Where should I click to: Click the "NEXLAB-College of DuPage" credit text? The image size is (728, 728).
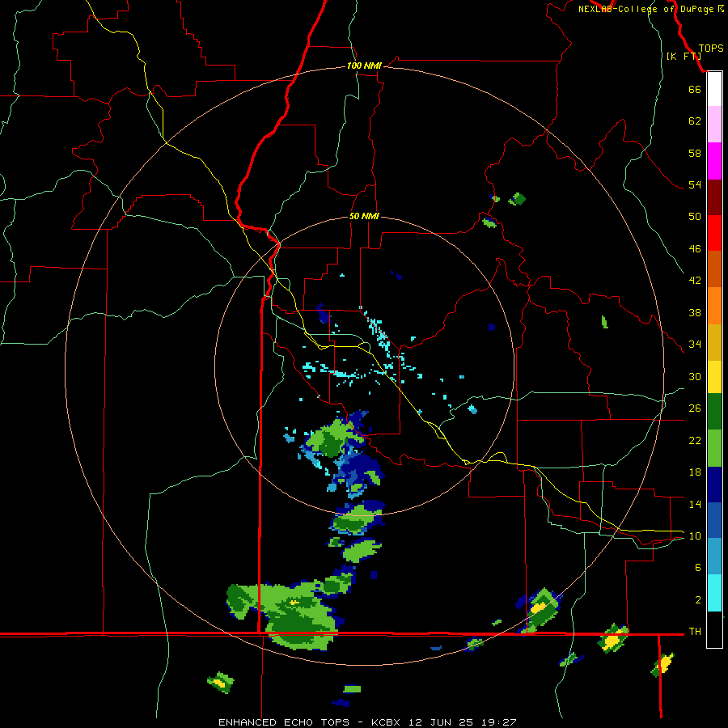coord(646,9)
